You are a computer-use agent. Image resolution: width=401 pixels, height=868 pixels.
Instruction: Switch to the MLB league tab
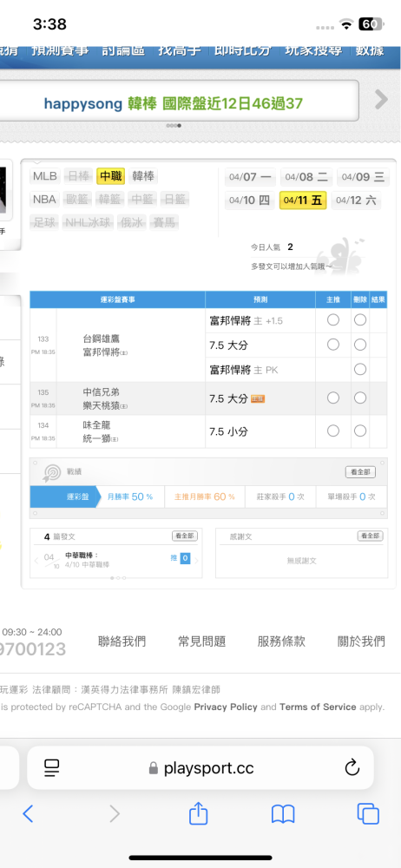(x=45, y=176)
